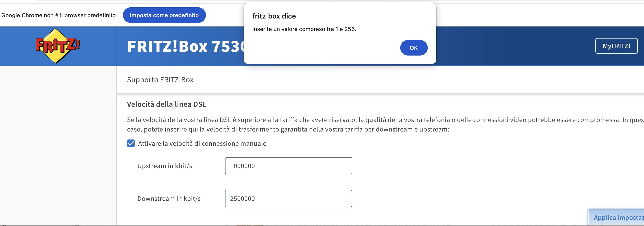Click the "Applica impostazioni" button
The image size is (644, 226).
click(616, 217)
